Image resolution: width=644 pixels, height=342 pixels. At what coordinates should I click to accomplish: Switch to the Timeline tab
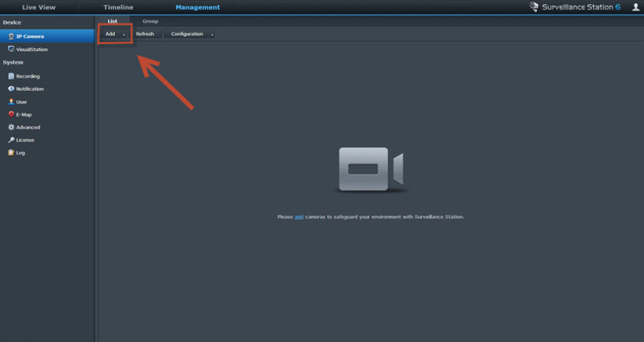click(x=118, y=7)
